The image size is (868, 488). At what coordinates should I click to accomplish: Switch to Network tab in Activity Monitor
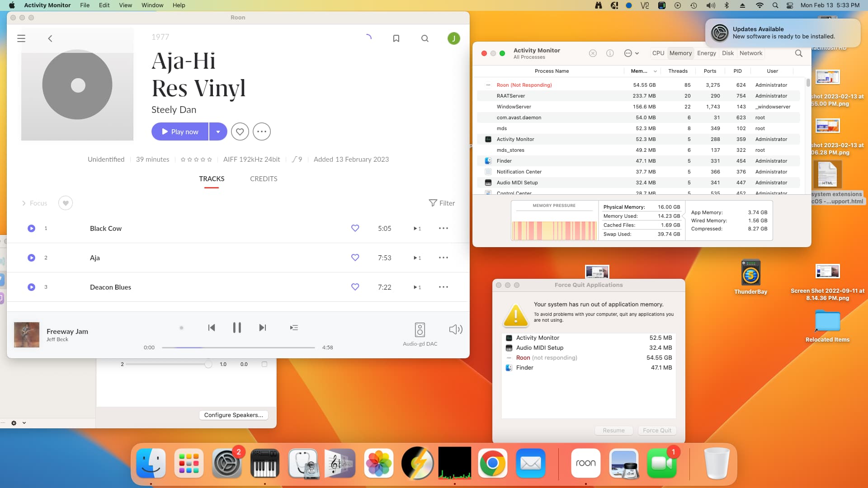tap(751, 53)
